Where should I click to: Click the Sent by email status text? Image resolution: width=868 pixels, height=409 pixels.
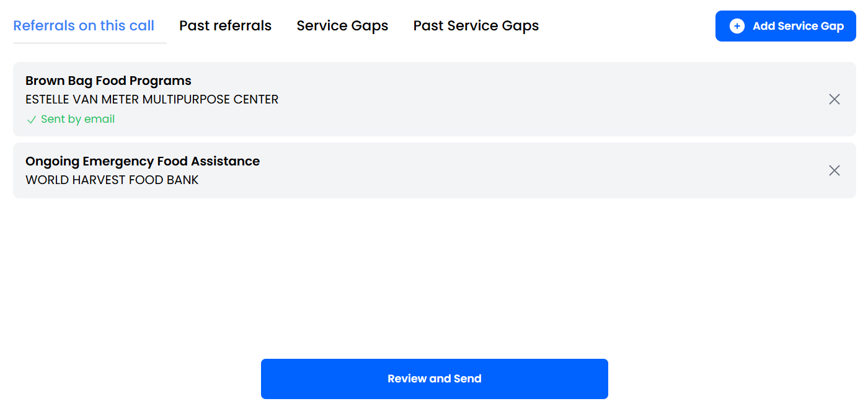[78, 120]
